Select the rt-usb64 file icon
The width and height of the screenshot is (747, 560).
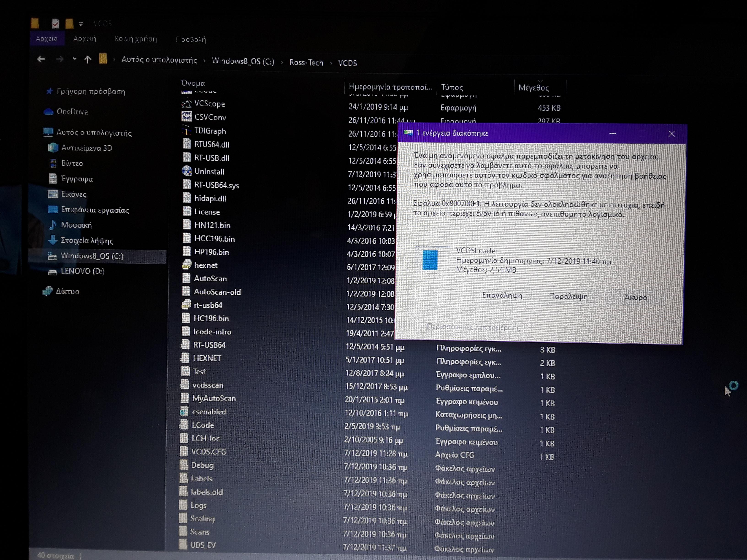[186, 304]
